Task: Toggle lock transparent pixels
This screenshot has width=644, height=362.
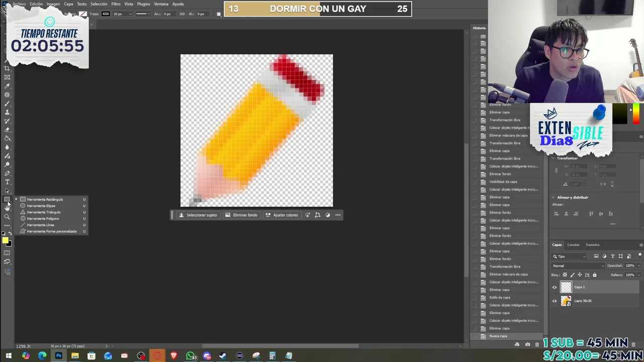Action: coord(565,275)
